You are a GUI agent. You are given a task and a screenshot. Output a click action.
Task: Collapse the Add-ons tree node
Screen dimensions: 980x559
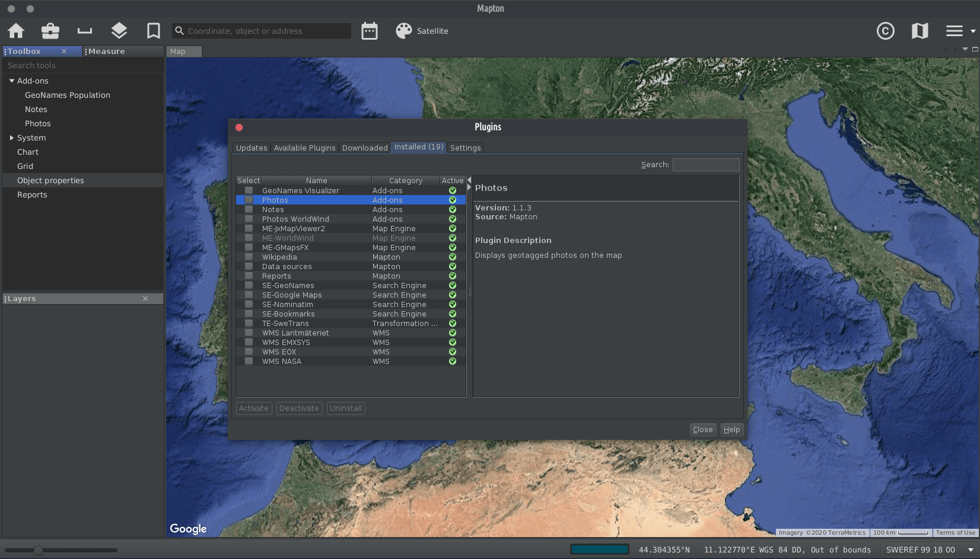[12, 81]
